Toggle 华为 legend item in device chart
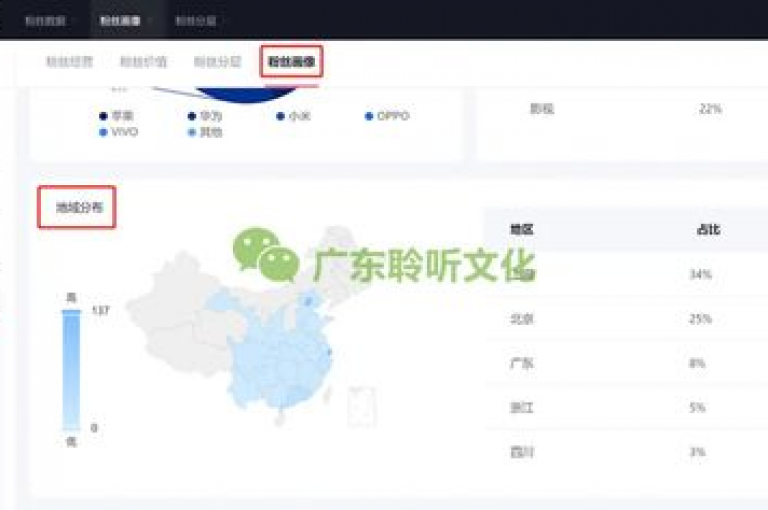This screenshot has height=510, width=768. 205,116
